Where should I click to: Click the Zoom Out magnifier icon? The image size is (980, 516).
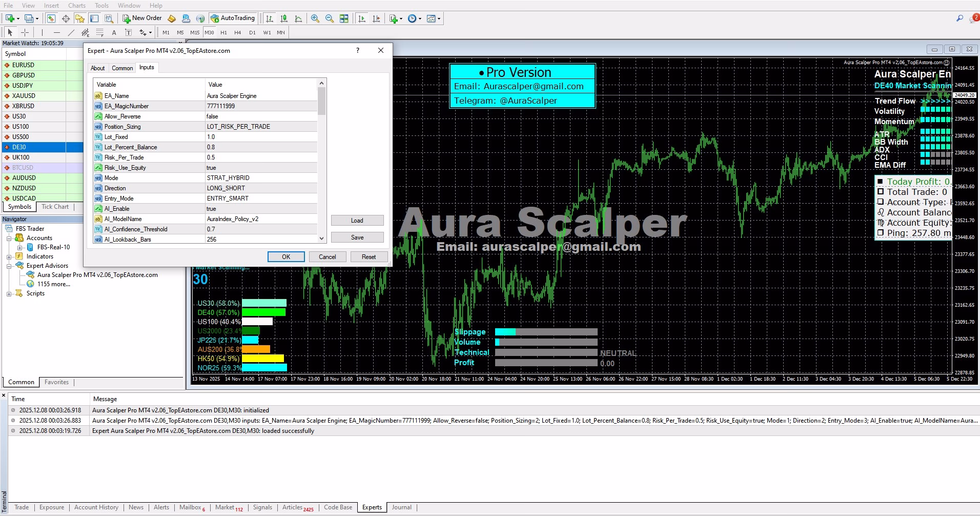[x=330, y=18]
